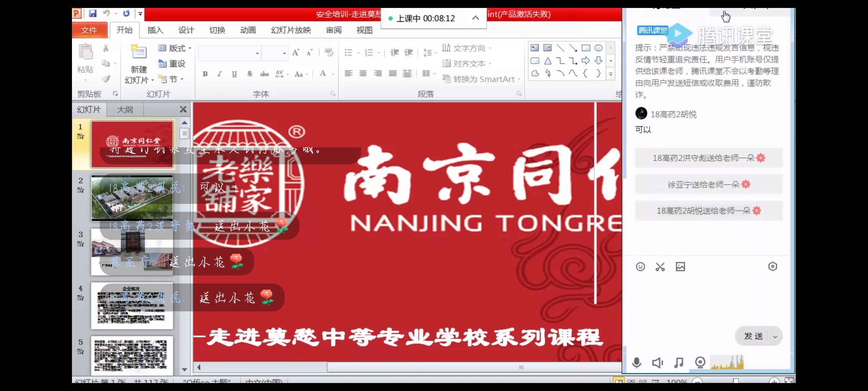Click the bullet list icon
Viewport: 868px width, 391px height.
coord(348,53)
